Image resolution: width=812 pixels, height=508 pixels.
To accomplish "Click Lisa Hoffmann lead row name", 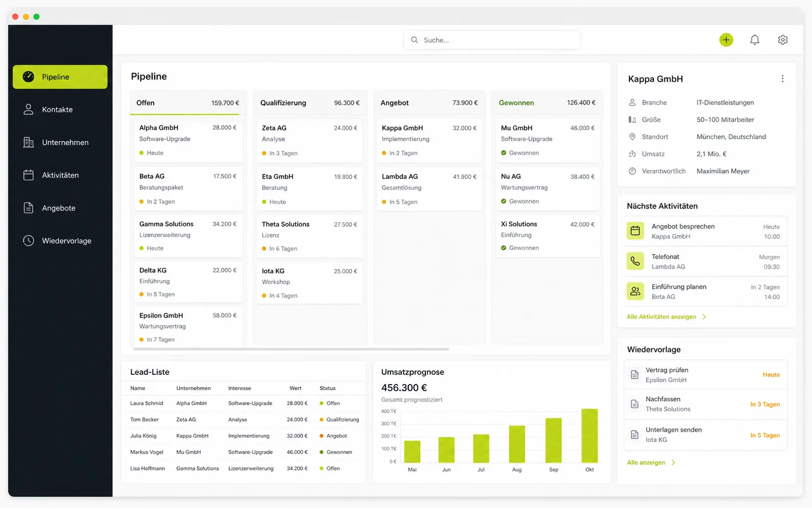I will point(147,469).
